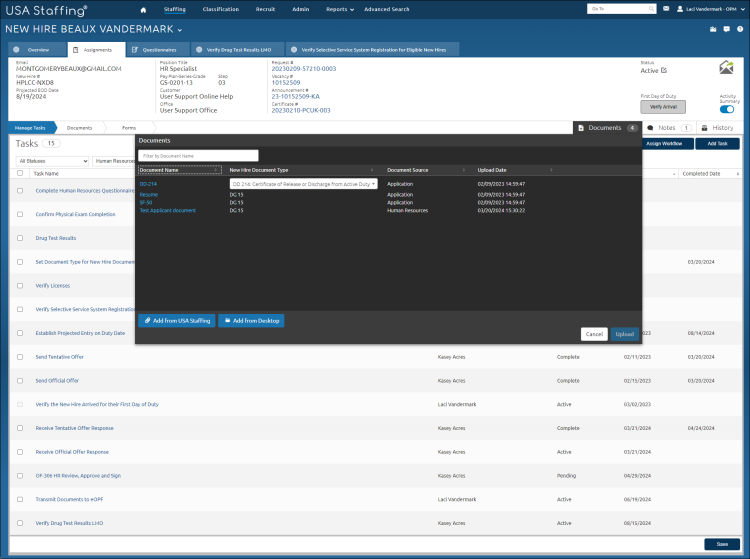Click the Filter by Document Name field
This screenshot has height=559, width=750.
pos(199,156)
